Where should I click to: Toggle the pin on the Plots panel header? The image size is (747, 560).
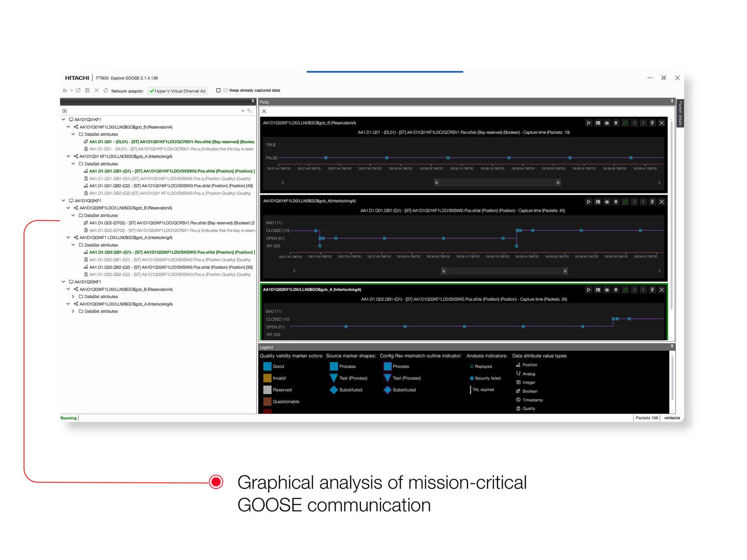tap(671, 102)
